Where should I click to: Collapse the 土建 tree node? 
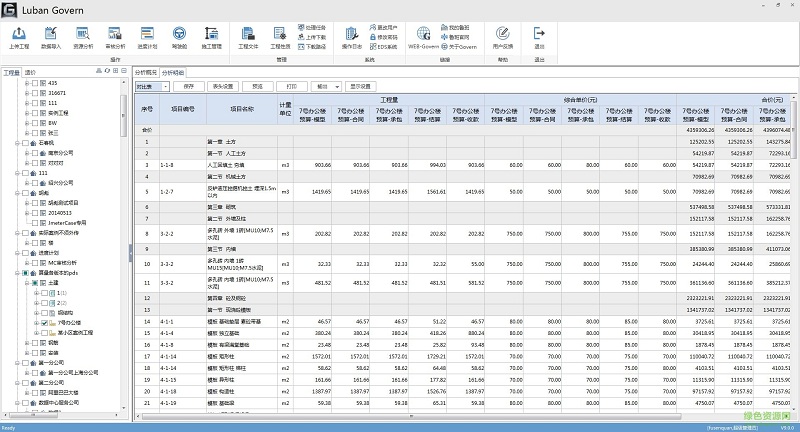(25, 283)
